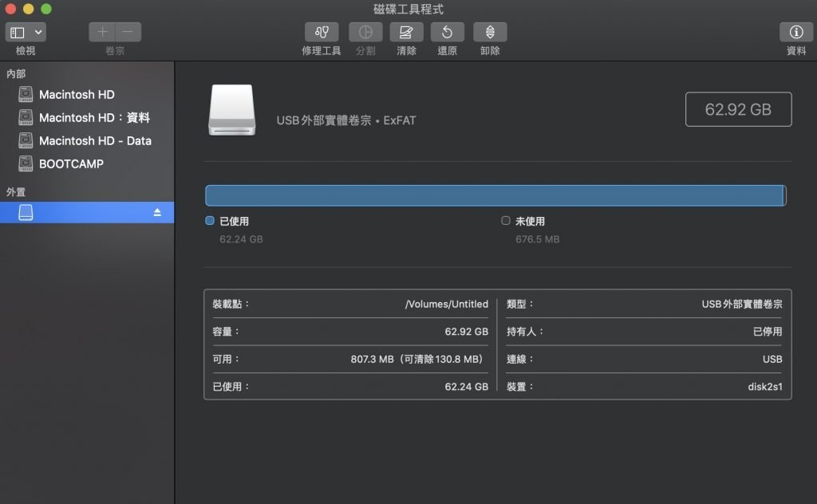The height and width of the screenshot is (504, 817).
Task: Click the blue 已使用 legend swatch
Action: tap(210, 221)
